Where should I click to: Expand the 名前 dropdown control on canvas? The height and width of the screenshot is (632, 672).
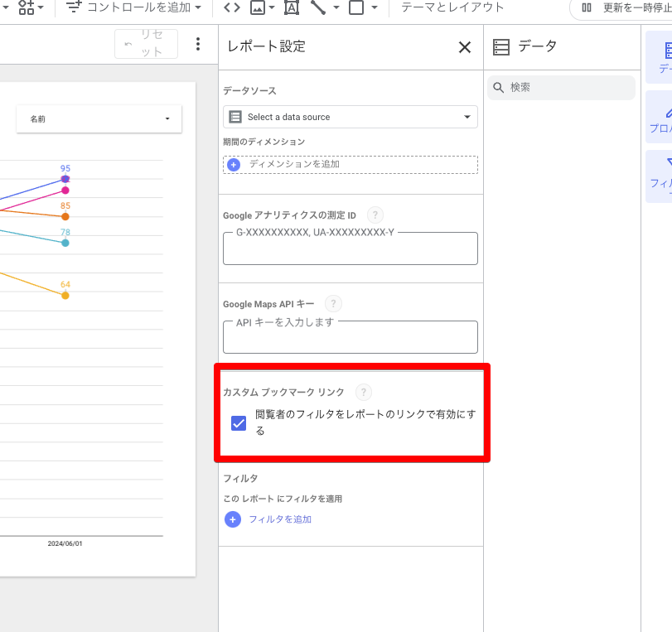pos(99,119)
